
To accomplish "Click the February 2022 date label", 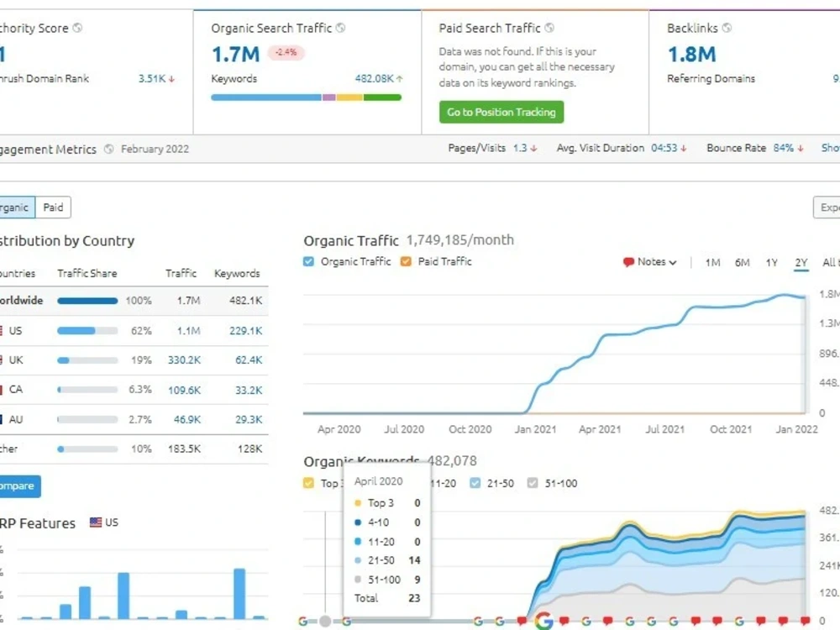I will [x=155, y=149].
